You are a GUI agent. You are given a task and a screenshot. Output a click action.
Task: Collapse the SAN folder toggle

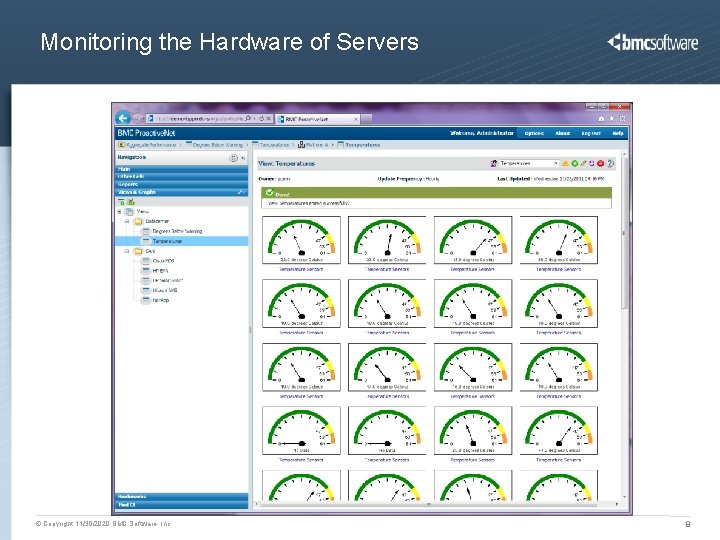(127, 251)
